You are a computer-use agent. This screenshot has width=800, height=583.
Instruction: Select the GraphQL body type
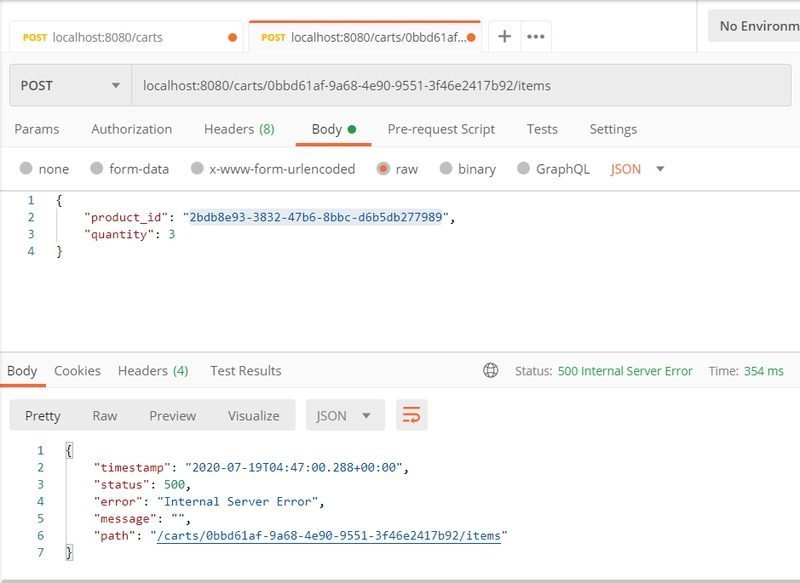click(524, 169)
